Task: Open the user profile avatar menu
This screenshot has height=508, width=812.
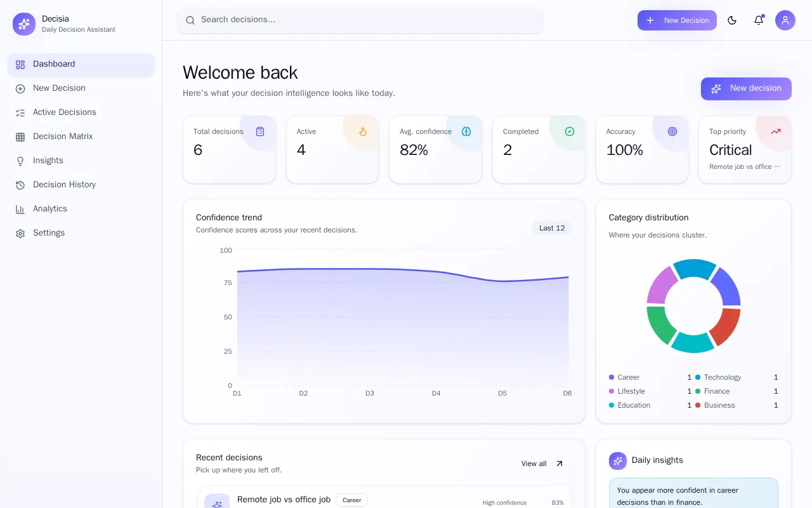Action: [785, 20]
